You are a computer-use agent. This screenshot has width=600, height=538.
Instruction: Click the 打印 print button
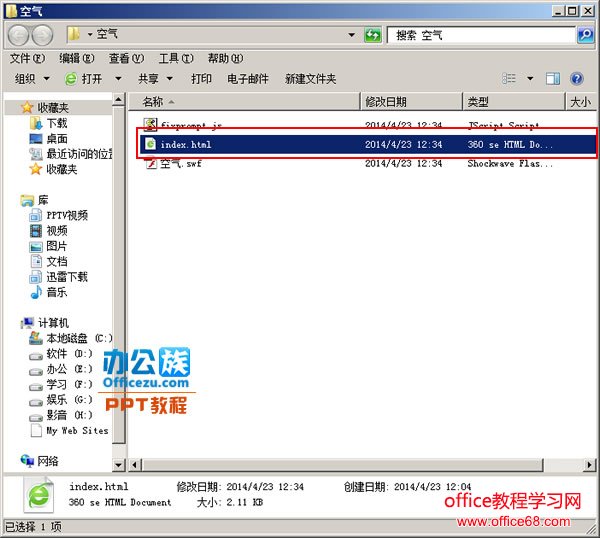point(201,79)
